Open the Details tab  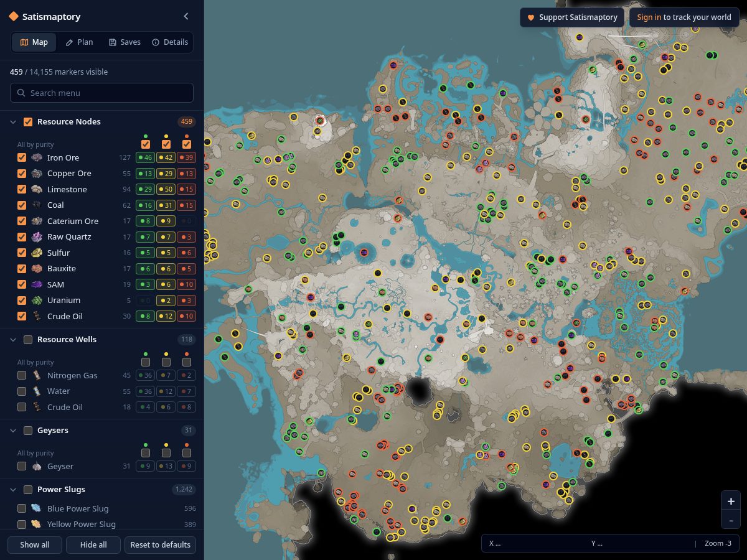(170, 42)
